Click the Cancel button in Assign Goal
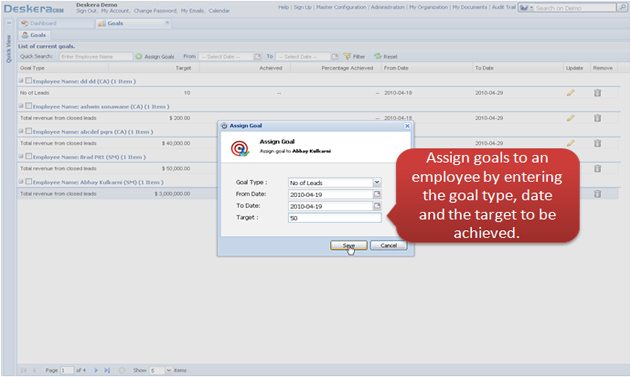 tap(388, 245)
